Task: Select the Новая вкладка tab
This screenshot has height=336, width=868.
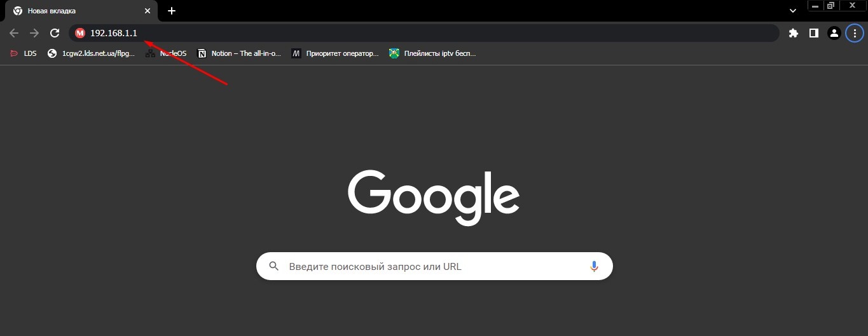Action: point(70,11)
